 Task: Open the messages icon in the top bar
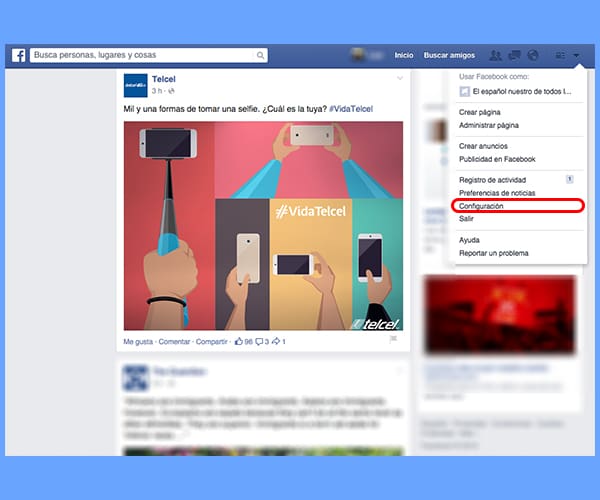pos(514,56)
